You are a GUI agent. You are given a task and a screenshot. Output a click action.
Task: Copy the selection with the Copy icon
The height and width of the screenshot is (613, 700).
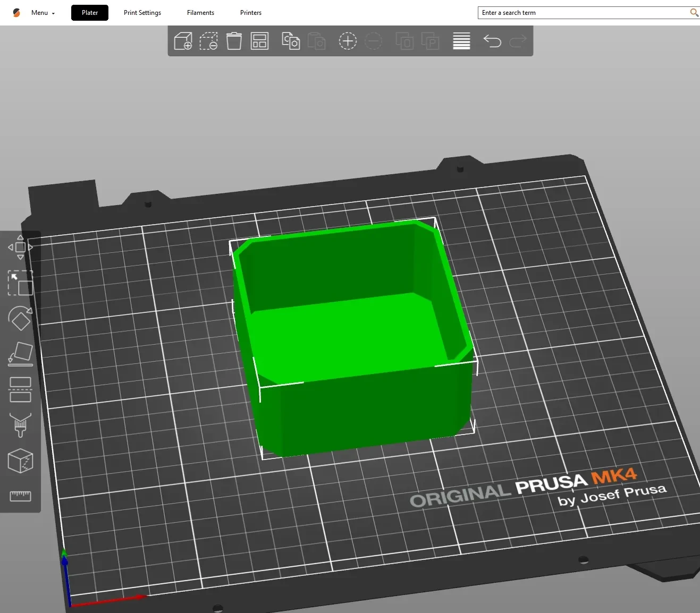pyautogui.click(x=291, y=41)
